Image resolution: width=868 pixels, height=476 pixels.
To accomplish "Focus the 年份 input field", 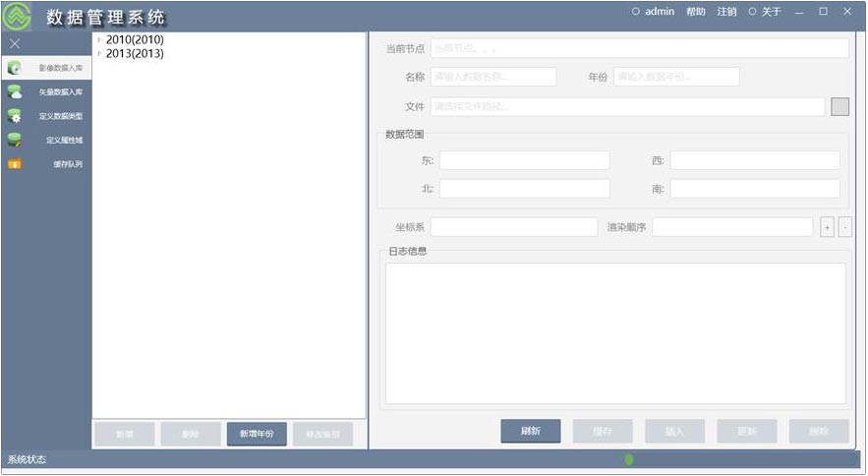I will 676,77.
